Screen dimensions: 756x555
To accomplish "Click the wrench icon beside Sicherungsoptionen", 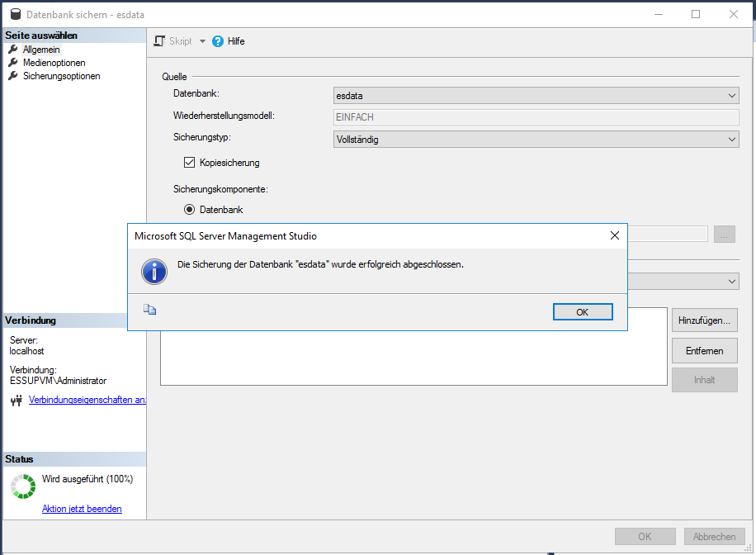I will coord(13,76).
